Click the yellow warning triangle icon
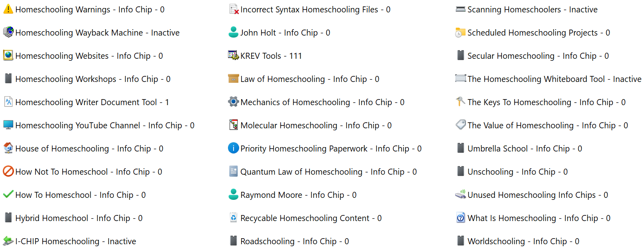 pyautogui.click(x=8, y=9)
